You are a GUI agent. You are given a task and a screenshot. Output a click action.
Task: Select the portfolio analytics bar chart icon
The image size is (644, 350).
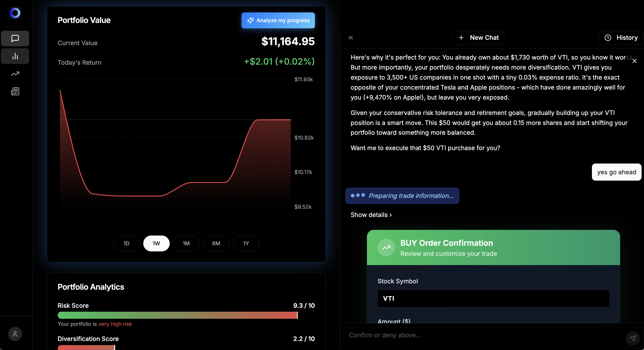pyautogui.click(x=15, y=56)
